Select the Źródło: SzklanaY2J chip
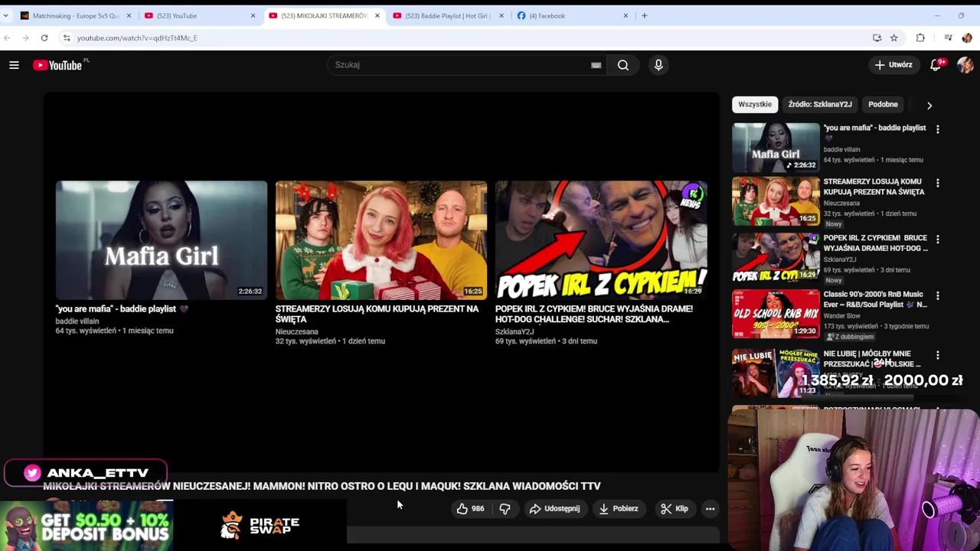The height and width of the screenshot is (551, 980). point(820,104)
